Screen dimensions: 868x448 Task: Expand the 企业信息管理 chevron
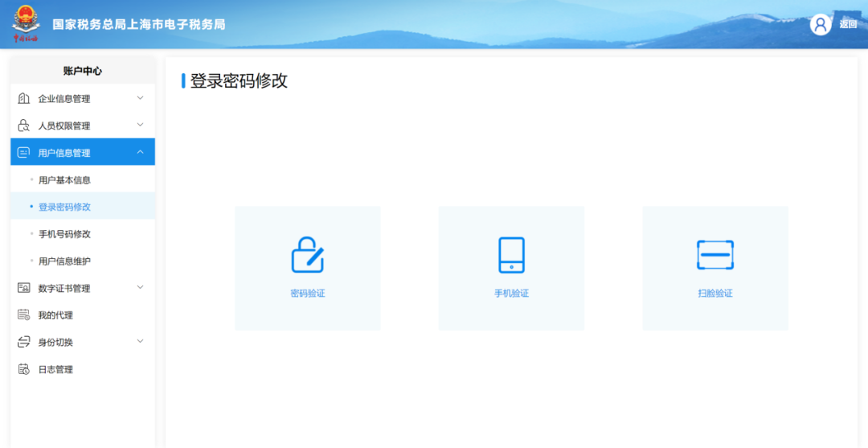pos(140,98)
